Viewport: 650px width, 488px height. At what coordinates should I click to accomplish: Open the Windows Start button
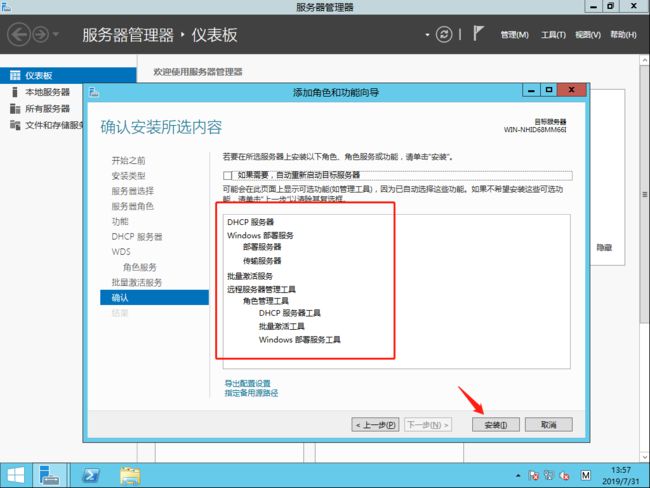(16, 475)
